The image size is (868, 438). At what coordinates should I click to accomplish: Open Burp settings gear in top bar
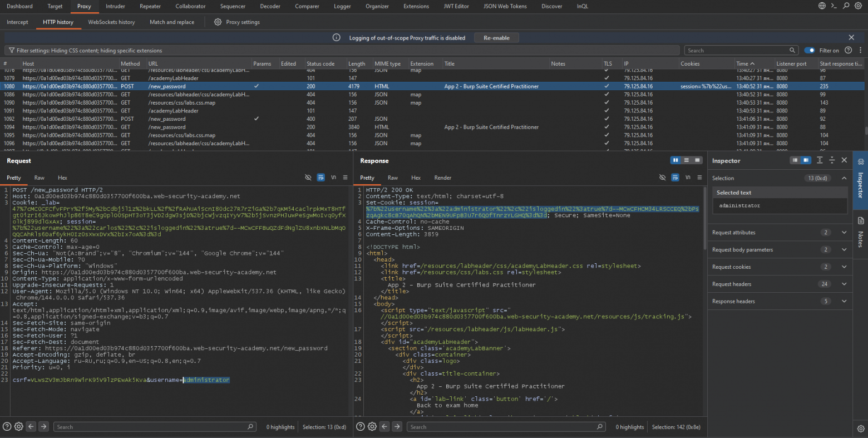(858, 6)
